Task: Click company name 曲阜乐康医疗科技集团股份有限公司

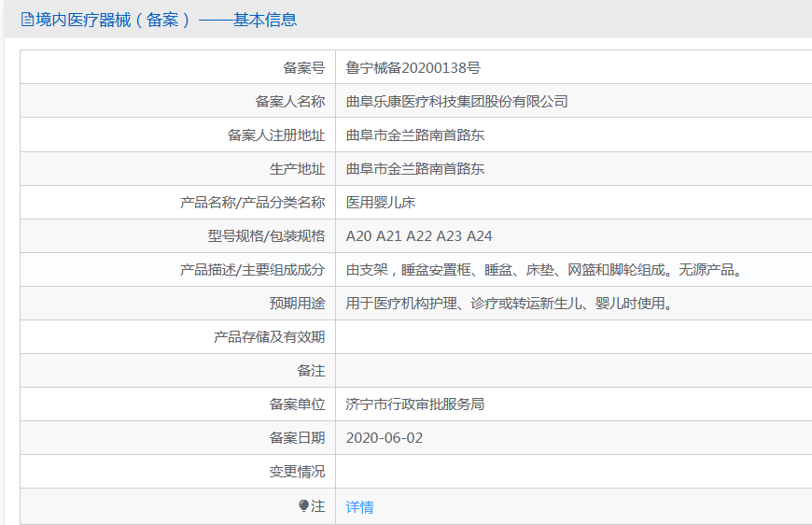Action: tap(456, 101)
